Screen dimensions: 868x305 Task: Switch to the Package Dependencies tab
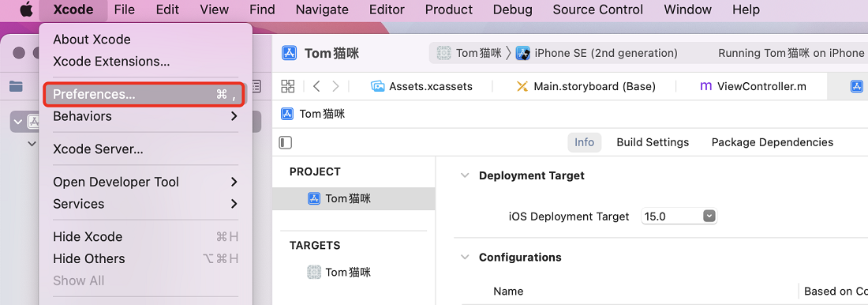pos(773,142)
